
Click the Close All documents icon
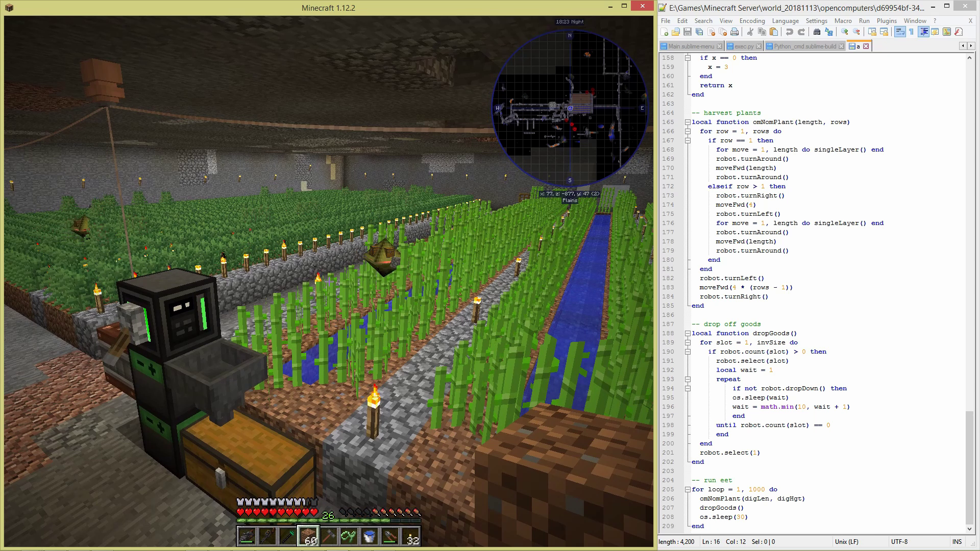723,32
